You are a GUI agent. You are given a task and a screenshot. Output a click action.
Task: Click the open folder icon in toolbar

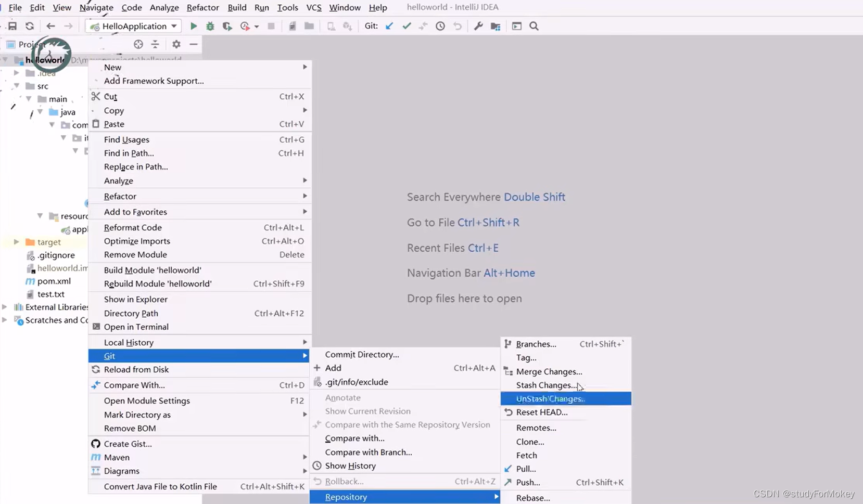coord(309,26)
